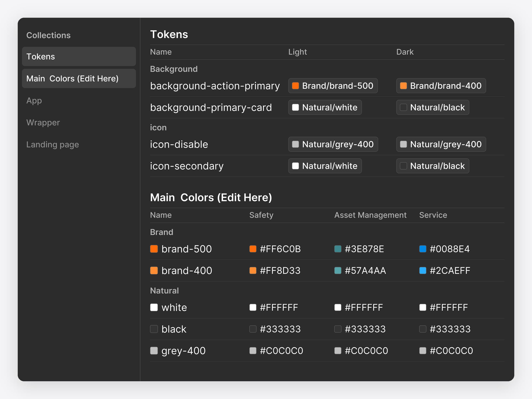Click the #0088E4 Service swatch
This screenshot has width=532, height=399.
(423, 249)
